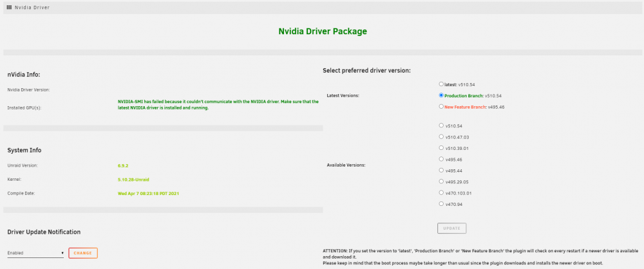Select driver version v470.94
This screenshot has width=644, height=269.
point(441,203)
